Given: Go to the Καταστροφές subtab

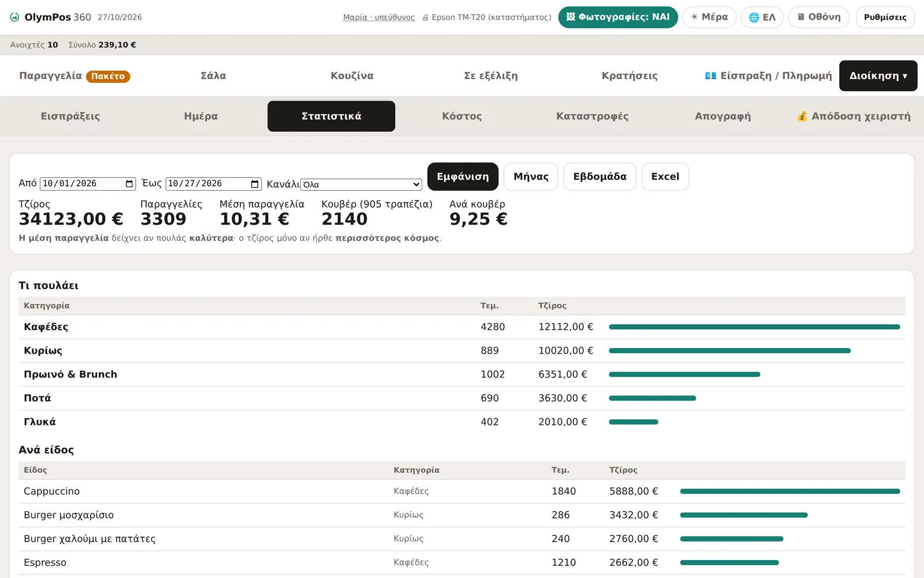Looking at the screenshot, I should [x=593, y=116].
